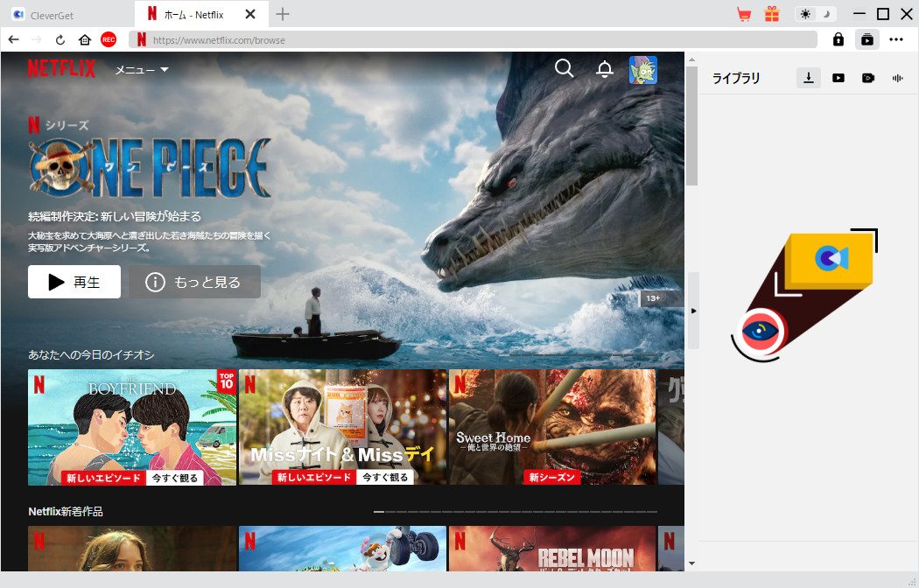Switch to light theme sun icon
Viewport: 919px width, 588px height.
coord(805,14)
